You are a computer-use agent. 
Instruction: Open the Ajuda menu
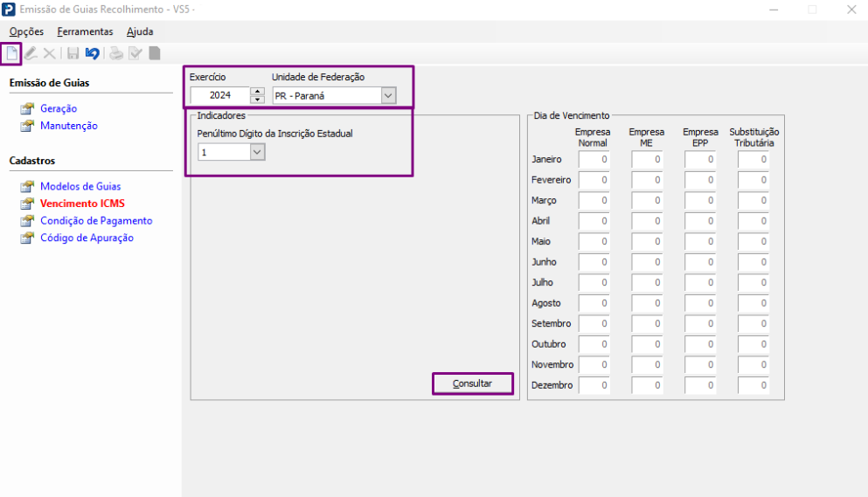(140, 31)
